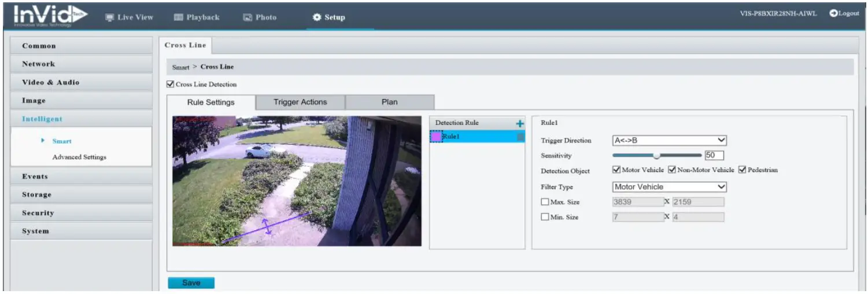868x294 pixels.
Task: Click the Photo picture icon
Action: click(248, 17)
